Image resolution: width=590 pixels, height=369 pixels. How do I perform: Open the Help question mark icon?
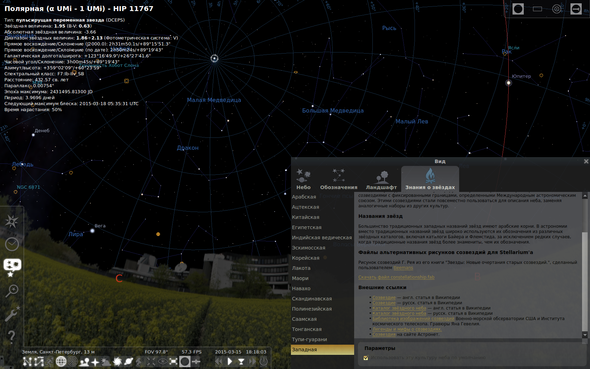11,336
